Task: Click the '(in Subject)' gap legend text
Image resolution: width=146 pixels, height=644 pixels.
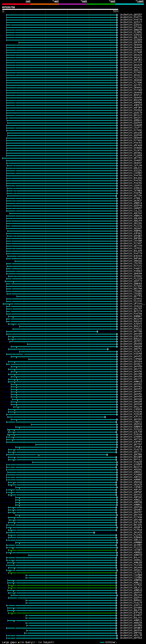Action: click(46, 642)
